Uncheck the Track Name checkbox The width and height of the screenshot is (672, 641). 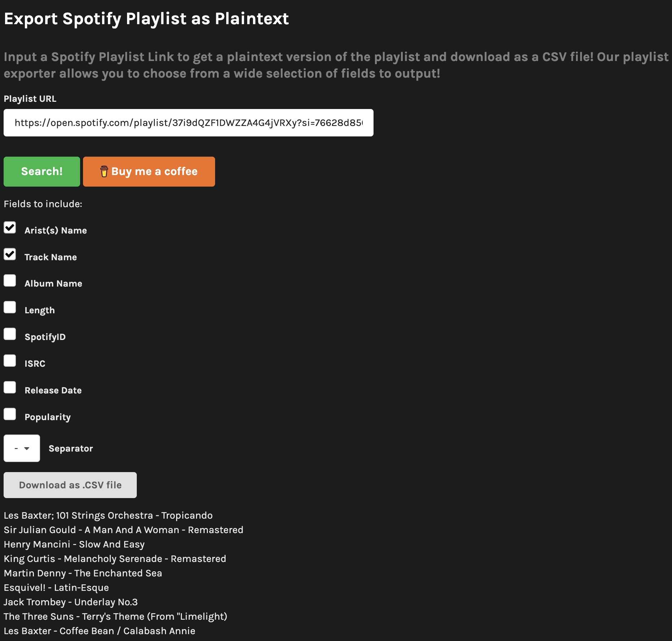(x=10, y=254)
